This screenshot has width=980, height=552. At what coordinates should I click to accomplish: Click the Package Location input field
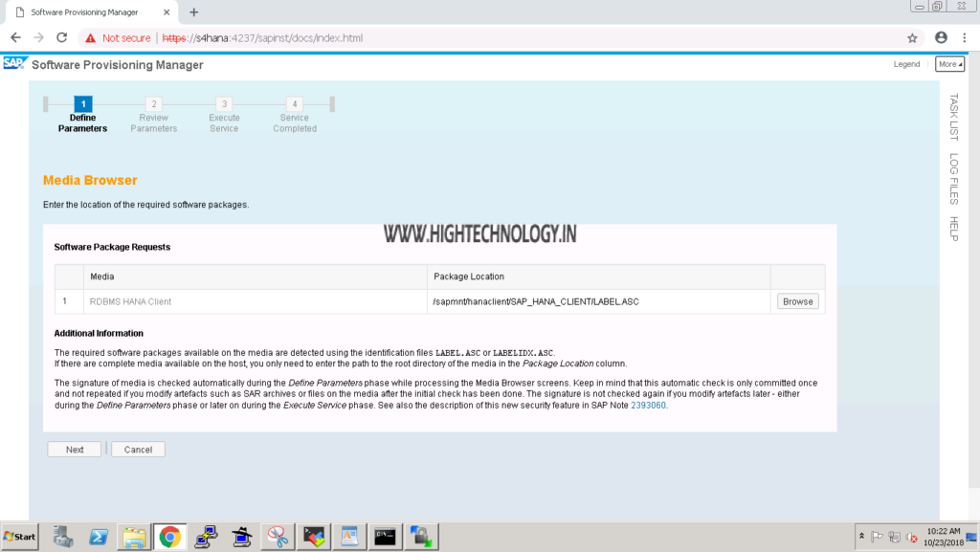coord(599,301)
